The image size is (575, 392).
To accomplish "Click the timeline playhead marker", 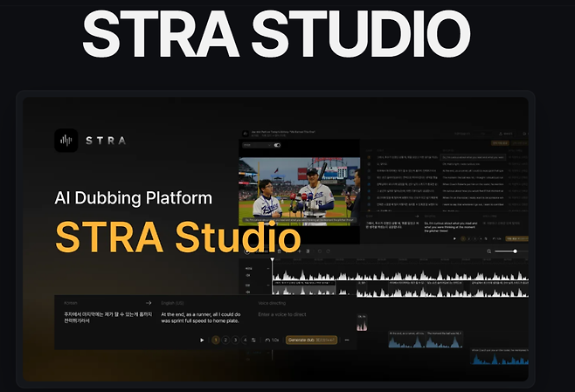I will 272,260.
